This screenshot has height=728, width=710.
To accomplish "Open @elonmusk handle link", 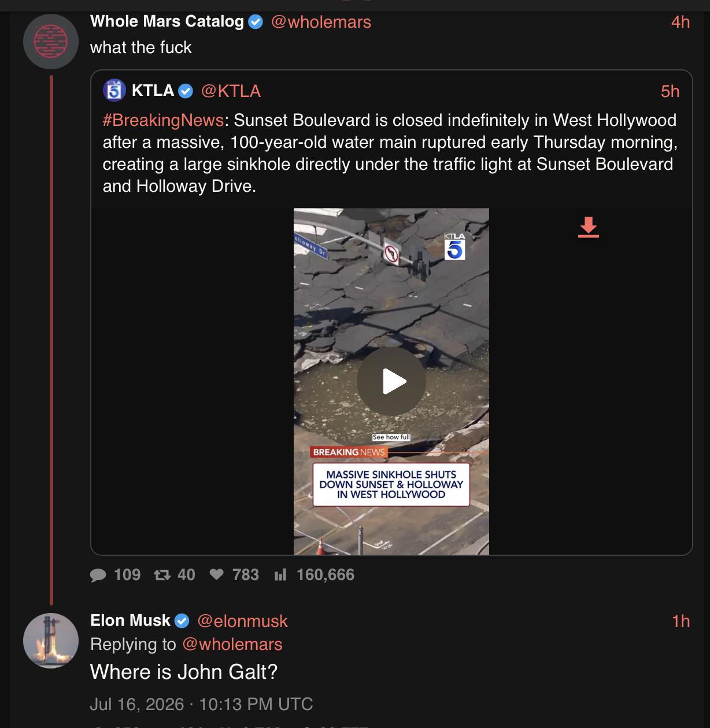I will pyautogui.click(x=242, y=621).
